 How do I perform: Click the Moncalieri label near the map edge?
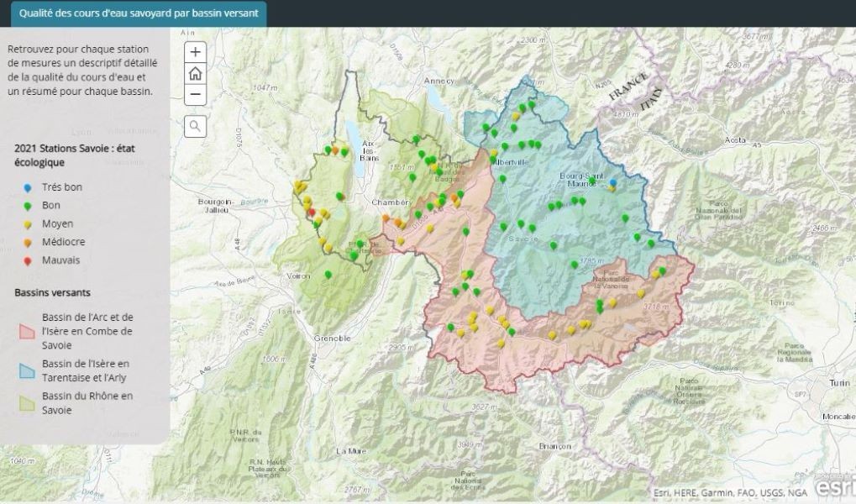pyautogui.click(x=839, y=417)
